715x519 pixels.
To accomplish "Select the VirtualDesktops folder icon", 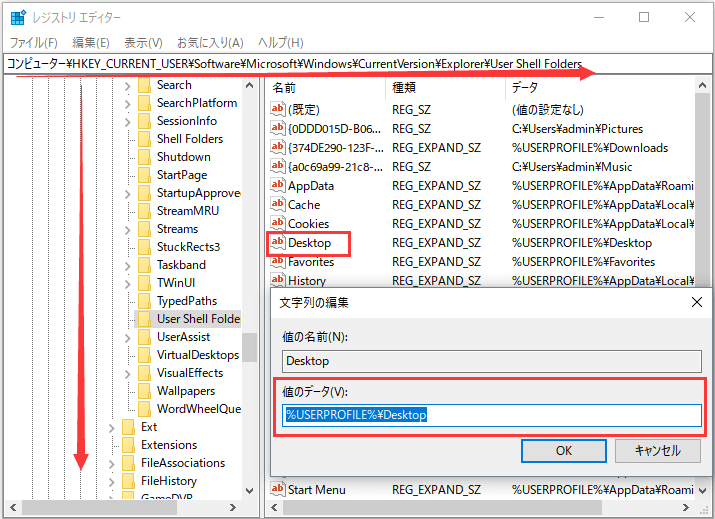I will click(x=144, y=355).
